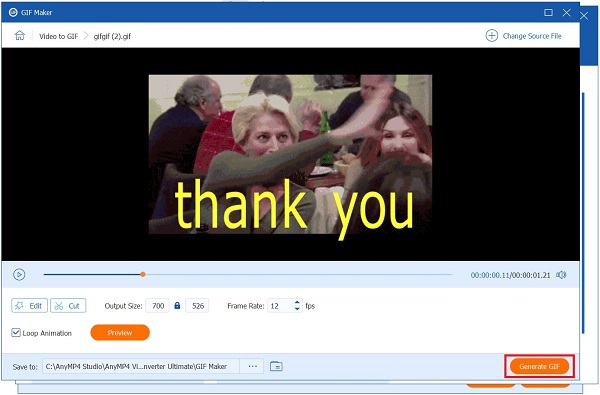Decrease frame rate with down arrow

coord(297,308)
